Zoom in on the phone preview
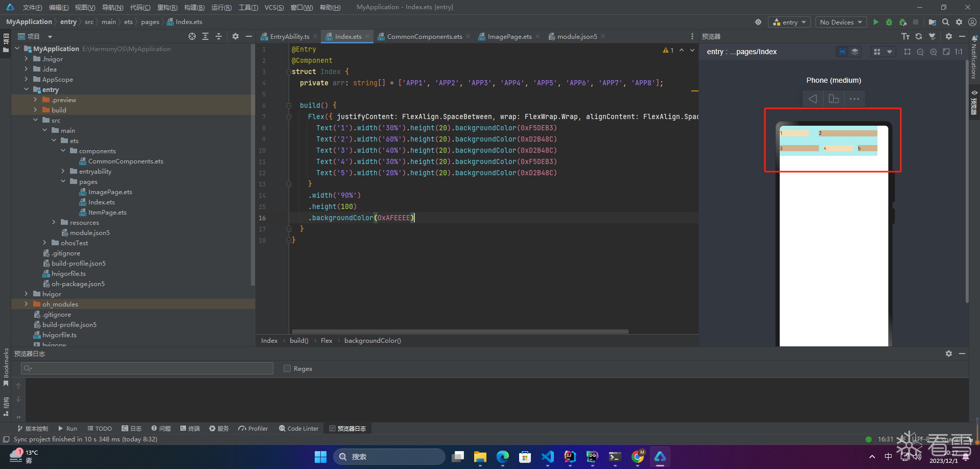The width and height of the screenshot is (980, 469). (934, 52)
